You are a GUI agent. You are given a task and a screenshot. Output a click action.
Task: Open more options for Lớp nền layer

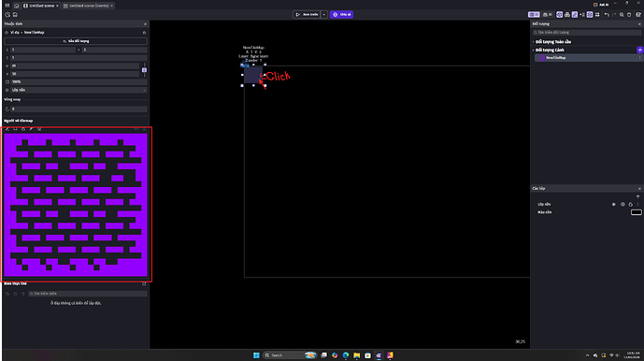tap(637, 204)
